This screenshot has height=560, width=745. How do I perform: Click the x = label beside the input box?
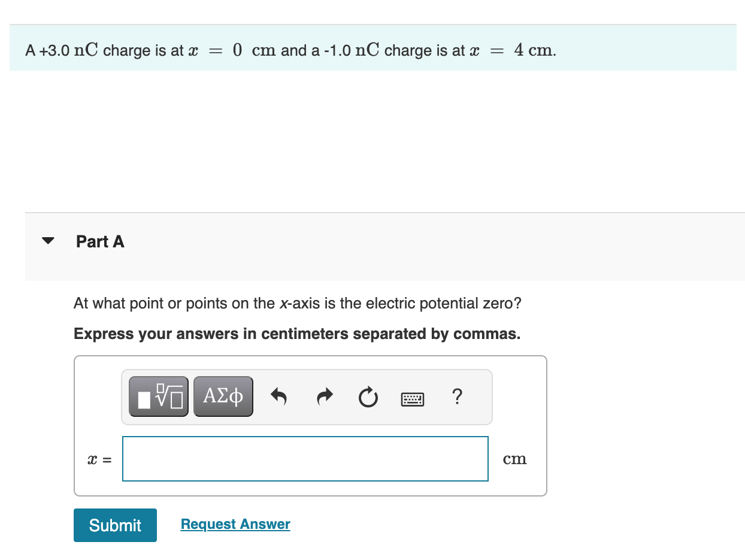tap(98, 459)
